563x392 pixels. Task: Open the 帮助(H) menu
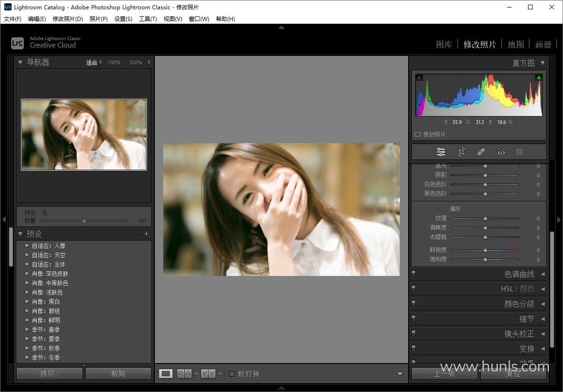coord(225,19)
